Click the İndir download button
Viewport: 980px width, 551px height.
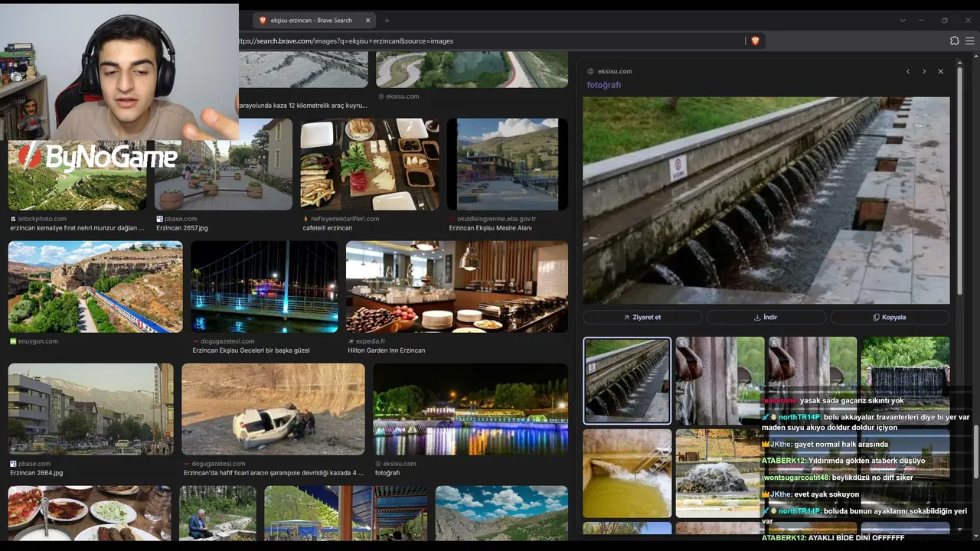pyautogui.click(x=766, y=317)
